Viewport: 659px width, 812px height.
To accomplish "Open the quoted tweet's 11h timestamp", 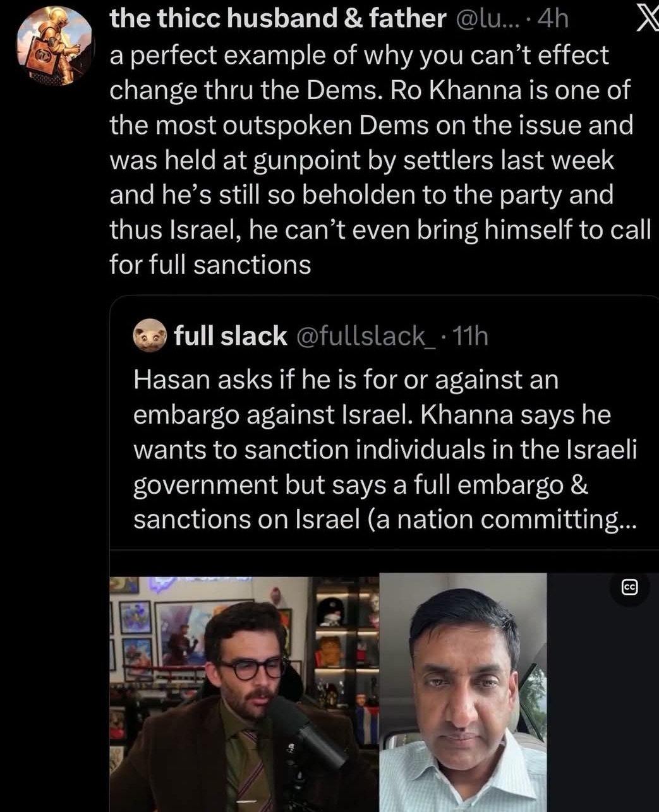I will [470, 336].
